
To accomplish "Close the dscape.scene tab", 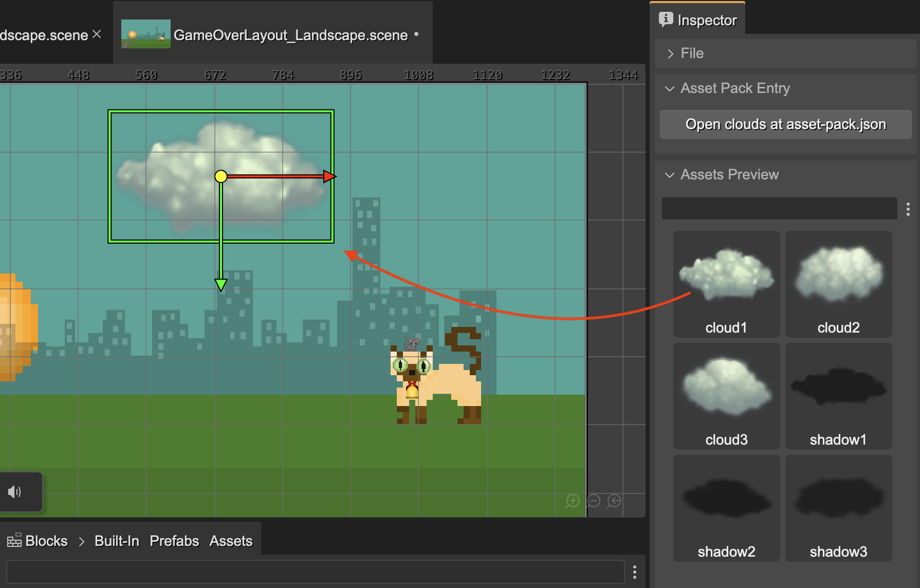I will tap(97, 34).
